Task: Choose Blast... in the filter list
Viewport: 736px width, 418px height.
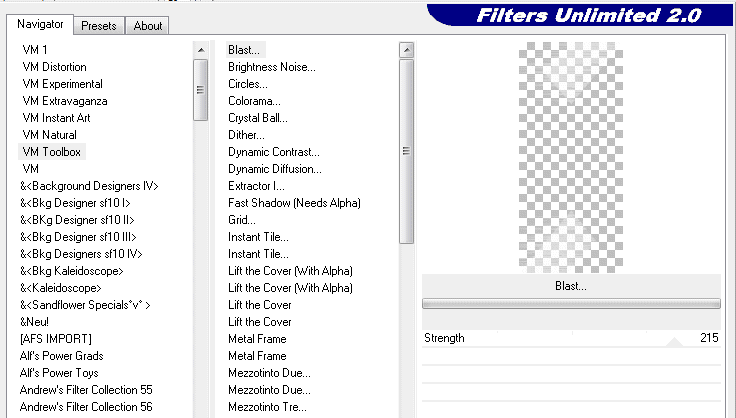Action: tap(244, 50)
